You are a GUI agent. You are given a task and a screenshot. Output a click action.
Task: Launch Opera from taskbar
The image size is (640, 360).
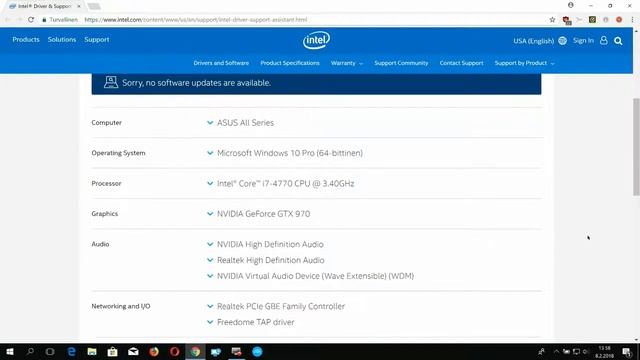[x=174, y=351]
